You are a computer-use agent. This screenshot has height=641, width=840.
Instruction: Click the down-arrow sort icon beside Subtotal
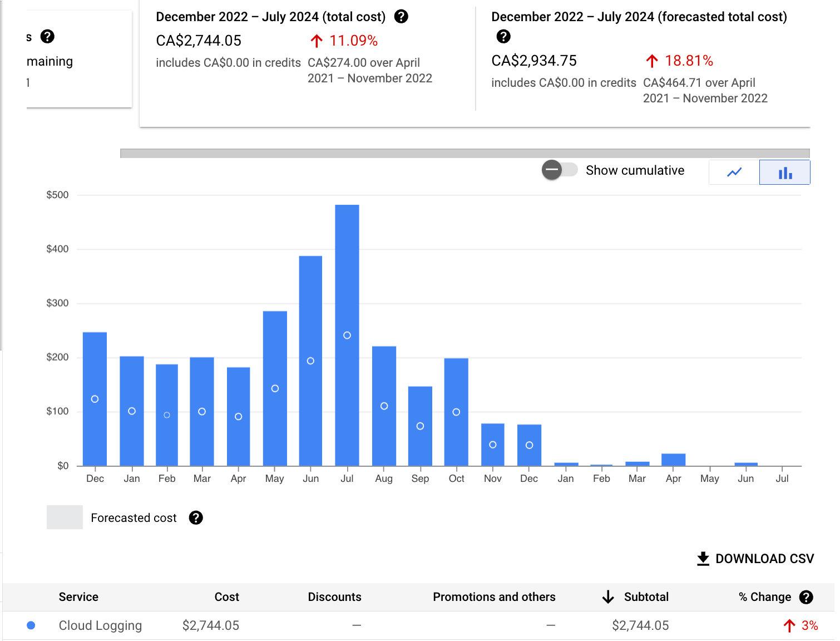608,597
